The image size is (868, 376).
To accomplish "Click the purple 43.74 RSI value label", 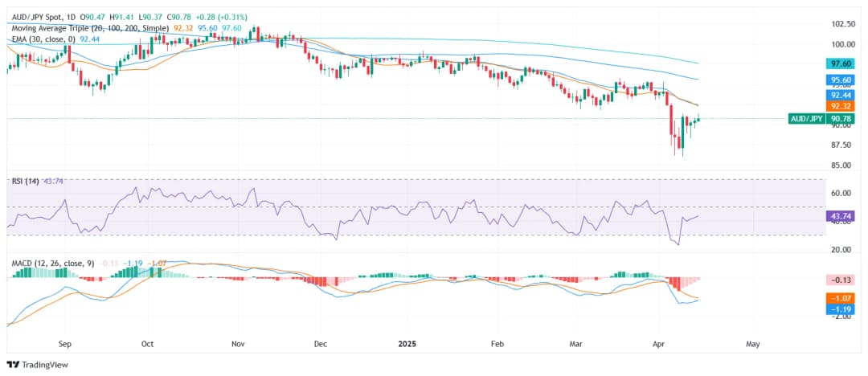I will pos(841,216).
